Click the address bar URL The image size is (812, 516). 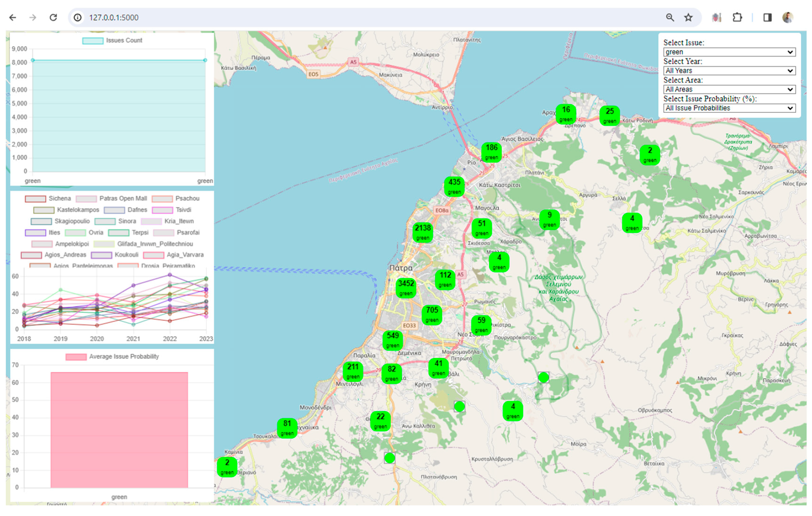114,18
